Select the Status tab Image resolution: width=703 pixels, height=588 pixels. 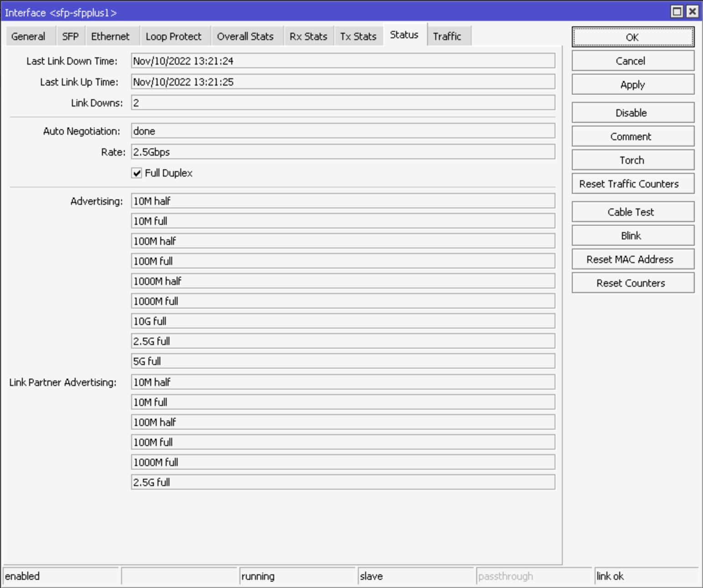(x=404, y=35)
